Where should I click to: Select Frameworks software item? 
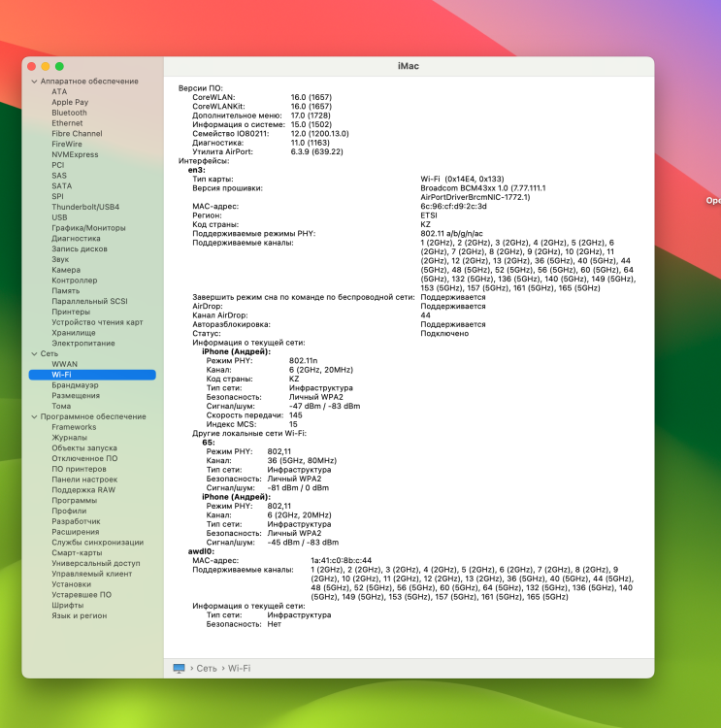pos(74,427)
